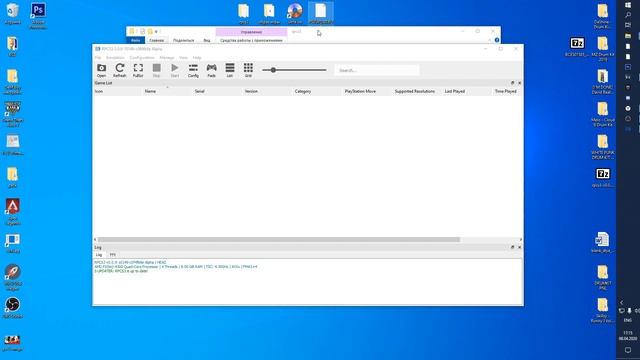Select the Word document desktop icon

click(602, 242)
